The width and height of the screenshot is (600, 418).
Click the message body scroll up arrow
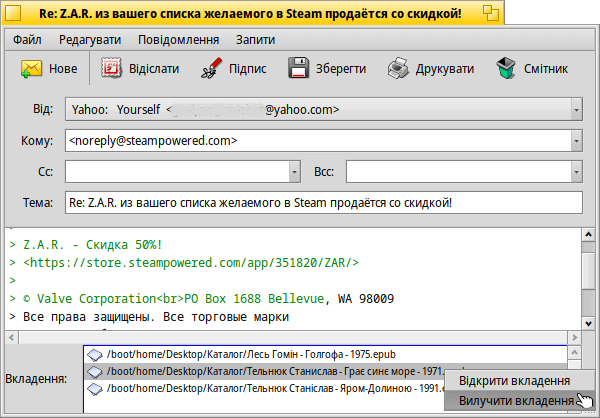click(x=588, y=234)
